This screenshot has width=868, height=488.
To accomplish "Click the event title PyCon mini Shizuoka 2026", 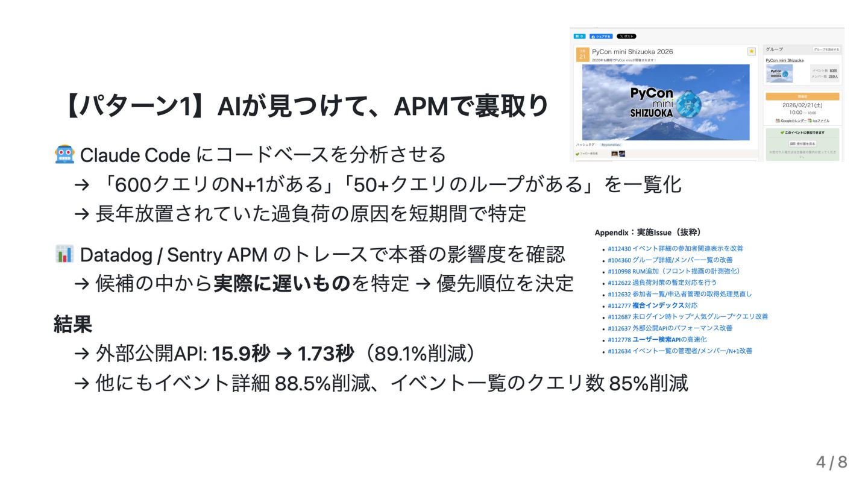I will click(x=632, y=52).
